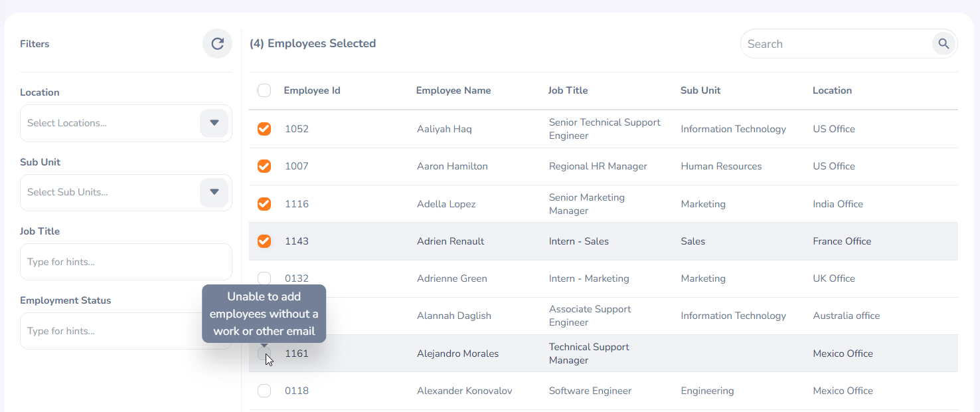Image resolution: width=980 pixels, height=412 pixels.
Task: Toggle the select-all header checkbox
Action: pyautogui.click(x=264, y=90)
